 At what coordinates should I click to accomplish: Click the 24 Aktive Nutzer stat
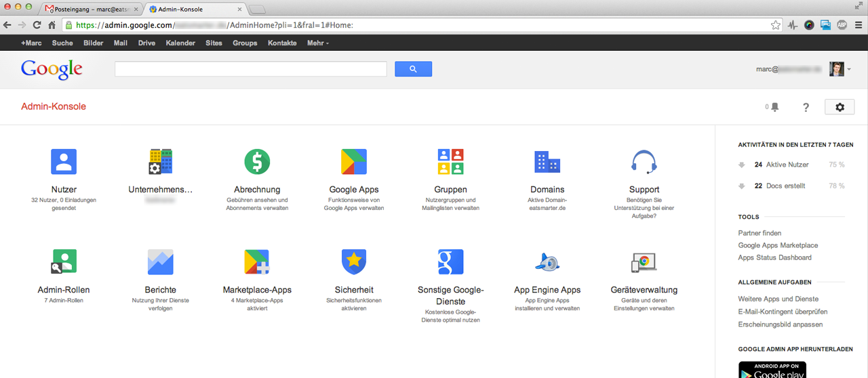coord(791,165)
